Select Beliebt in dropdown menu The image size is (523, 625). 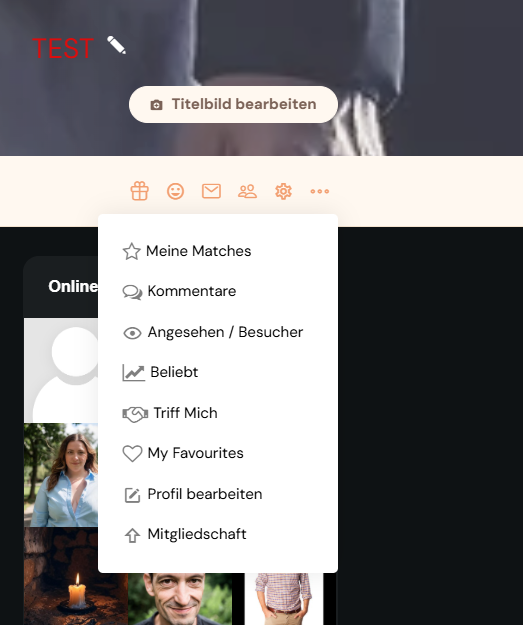click(x=218, y=372)
